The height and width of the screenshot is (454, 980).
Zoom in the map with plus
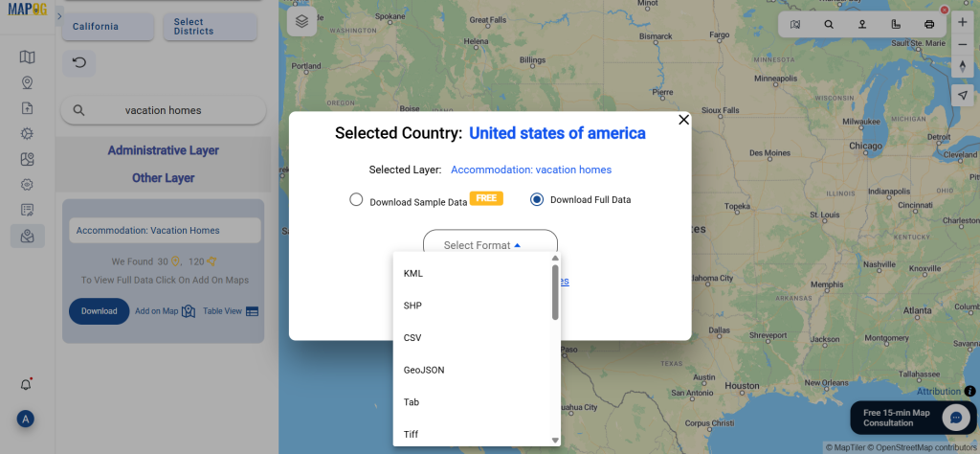963,23
